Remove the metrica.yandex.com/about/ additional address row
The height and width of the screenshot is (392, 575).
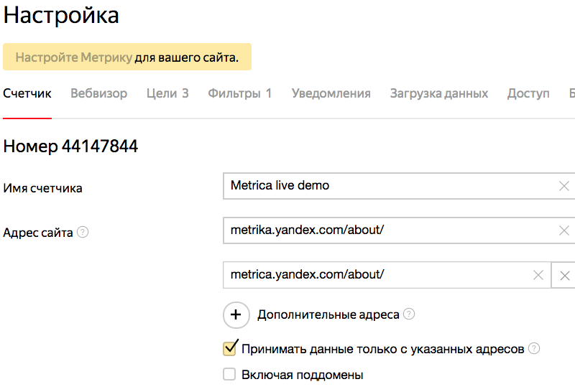coord(564,275)
